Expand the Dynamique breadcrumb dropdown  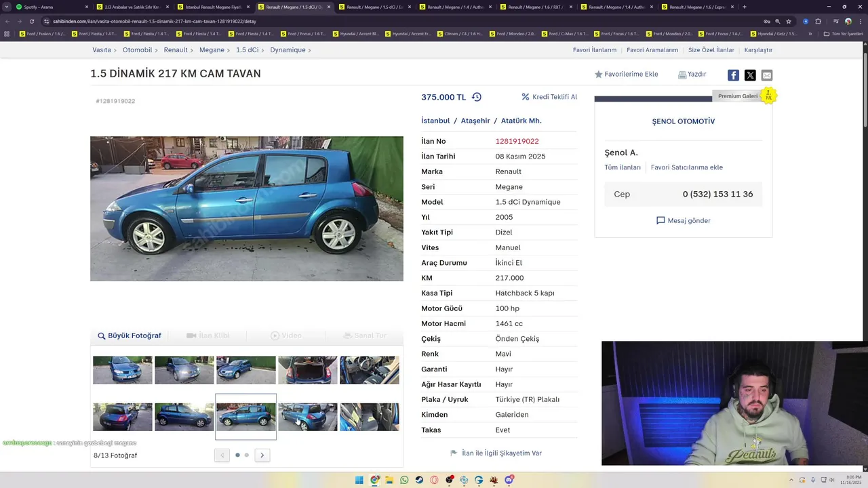point(311,50)
